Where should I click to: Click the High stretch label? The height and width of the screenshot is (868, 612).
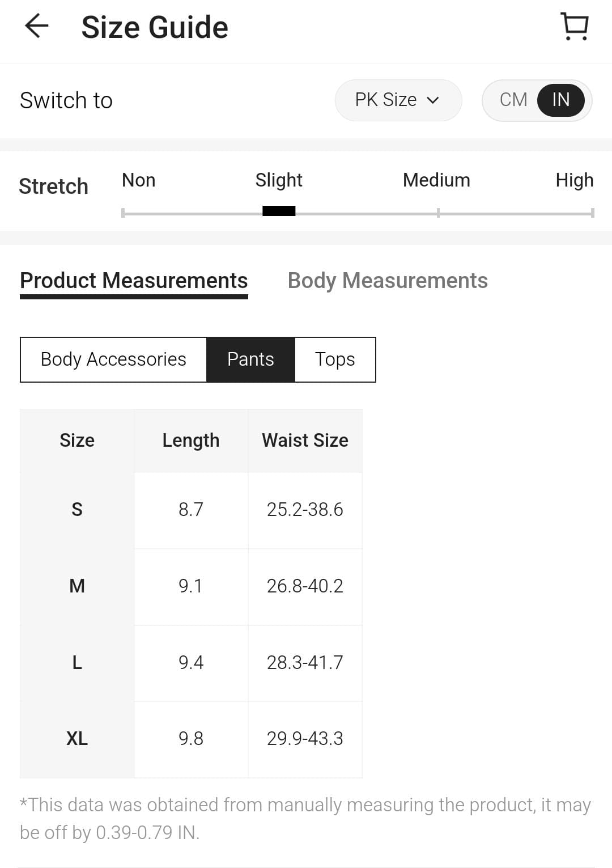coord(574,180)
